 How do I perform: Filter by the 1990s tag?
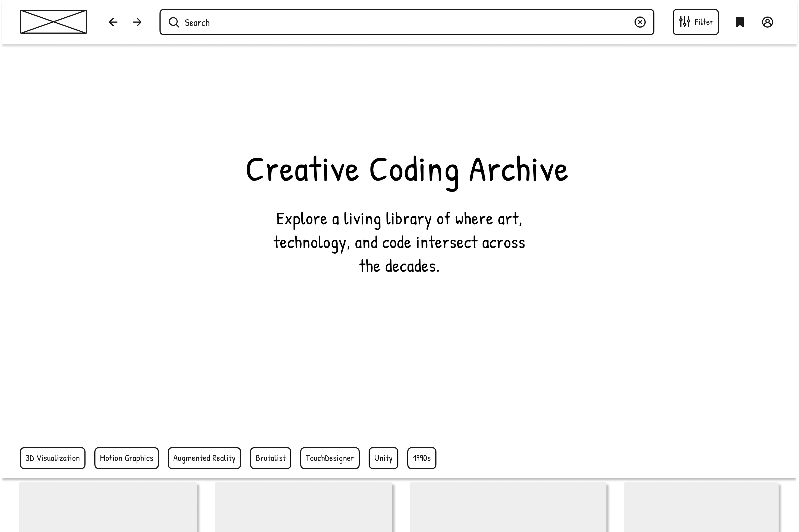click(421, 458)
